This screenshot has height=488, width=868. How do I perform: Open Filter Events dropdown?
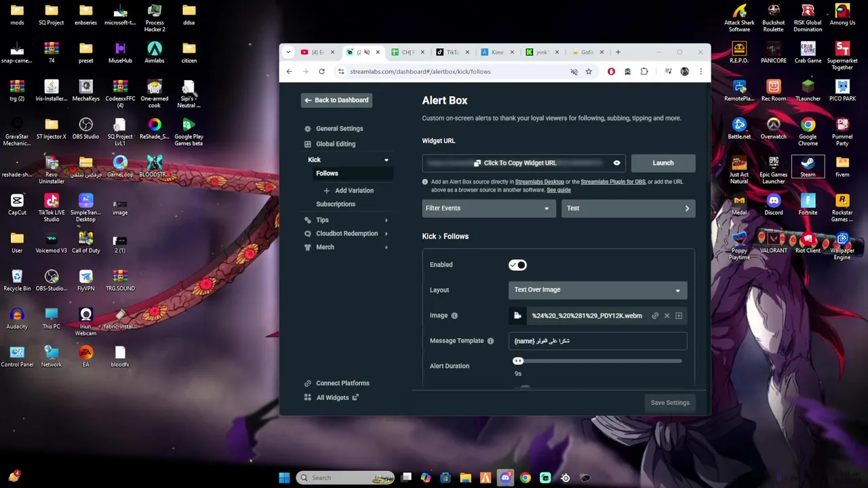point(488,208)
